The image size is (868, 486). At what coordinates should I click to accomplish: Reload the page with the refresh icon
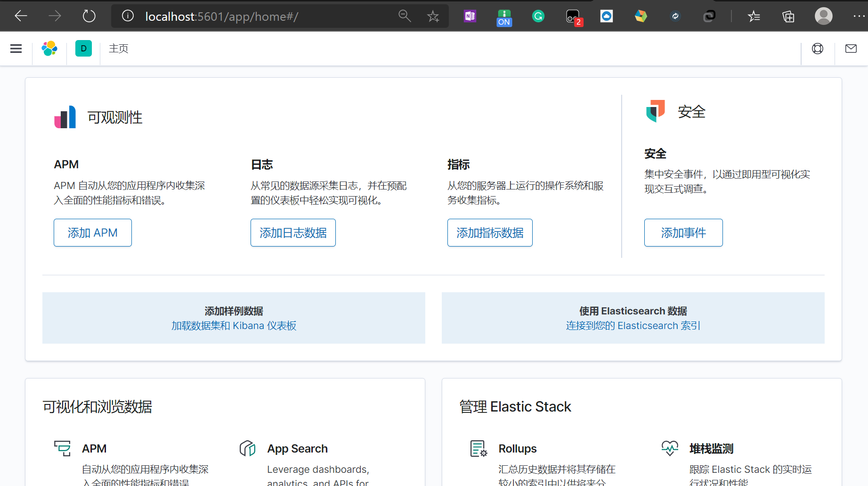(89, 16)
